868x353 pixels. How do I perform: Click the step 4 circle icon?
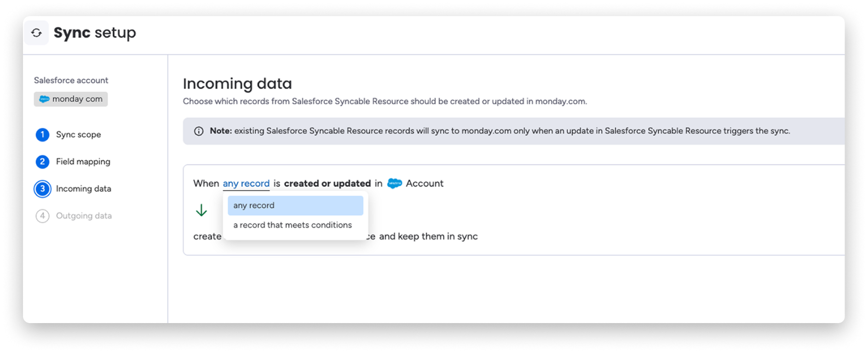point(42,216)
